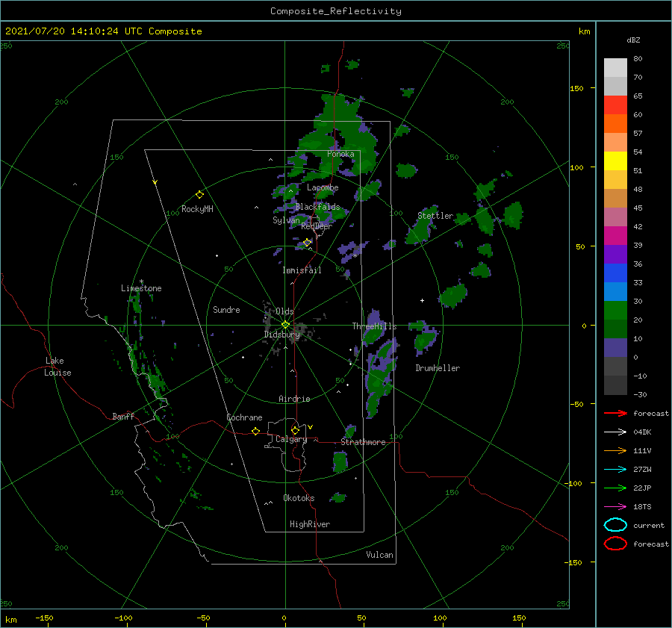
Task: Click the magenta 18TS arrow icon
Action: 615,507
